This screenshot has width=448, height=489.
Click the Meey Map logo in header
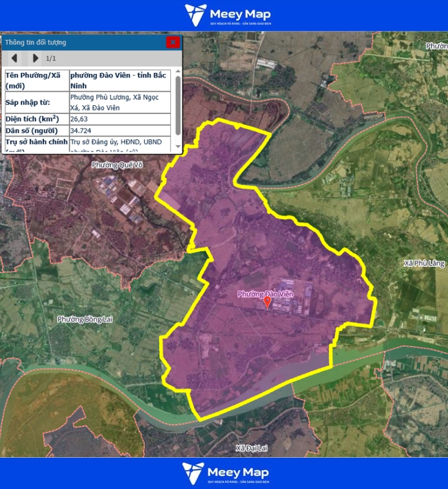[228, 15]
